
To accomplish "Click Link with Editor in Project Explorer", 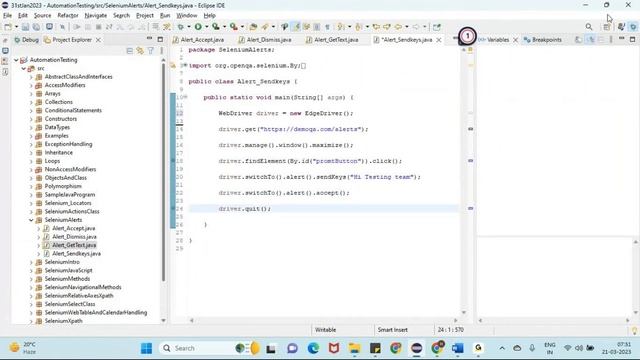I will coord(140,51).
